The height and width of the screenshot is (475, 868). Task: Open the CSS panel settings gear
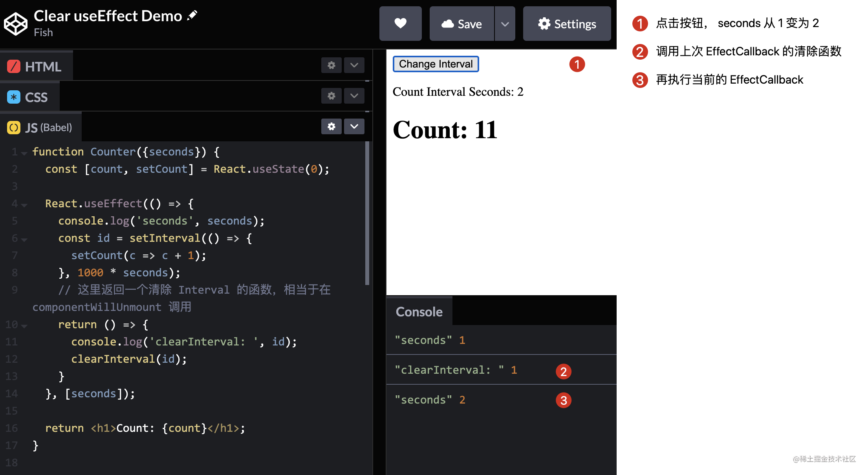click(x=331, y=96)
